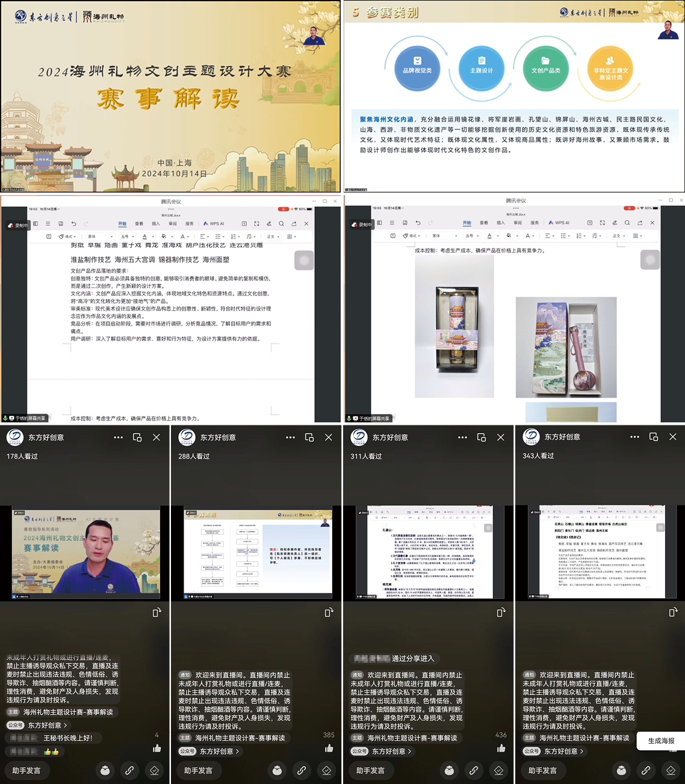Screen dimensions: 685x784
Task: Open the more options (…) menu in 东方好创意 livestream
Action: coord(118,437)
